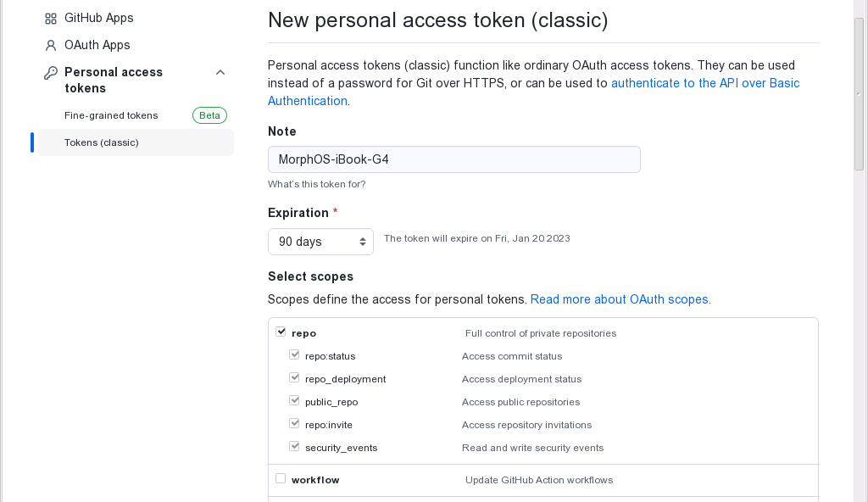
Task: Toggle the security_events checkbox
Action: 294,446
